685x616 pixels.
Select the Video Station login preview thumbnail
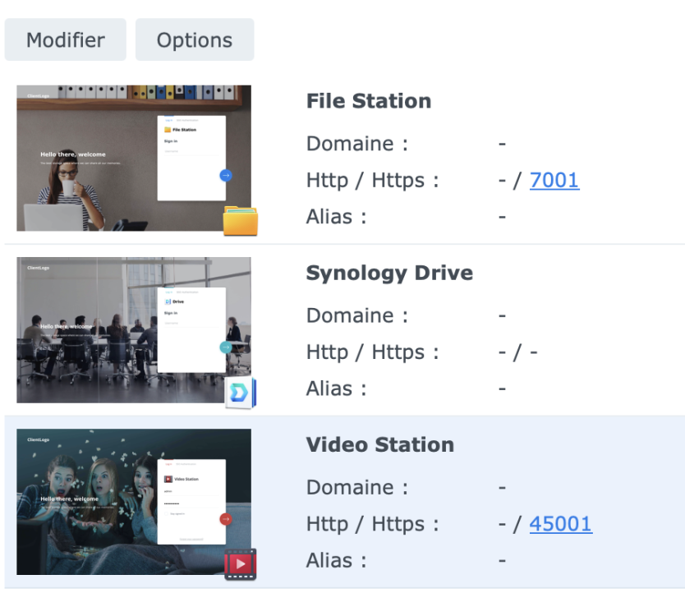pos(134,502)
